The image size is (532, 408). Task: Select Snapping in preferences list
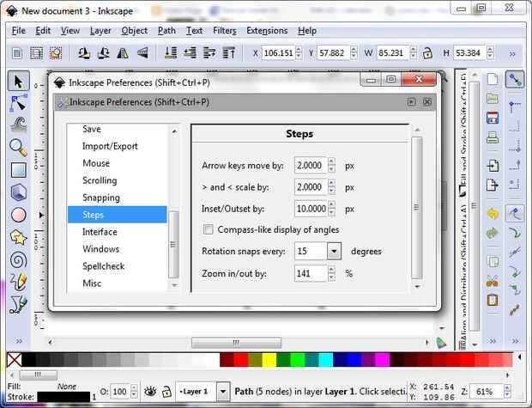pos(117,198)
